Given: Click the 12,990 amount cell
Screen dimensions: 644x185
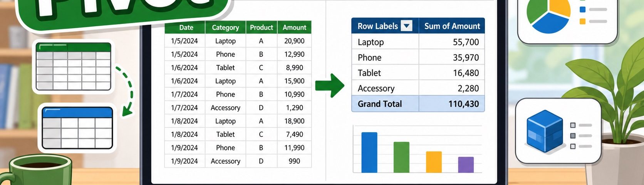Looking at the screenshot, I should 294,54.
